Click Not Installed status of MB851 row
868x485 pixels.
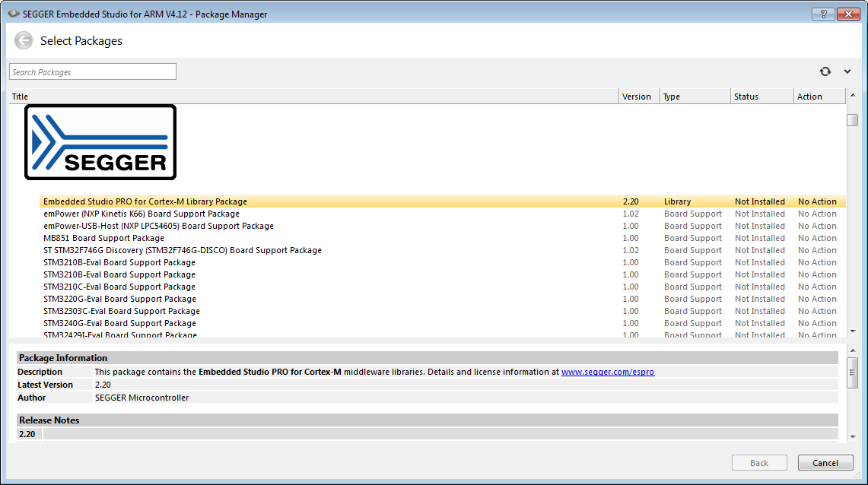click(x=759, y=239)
